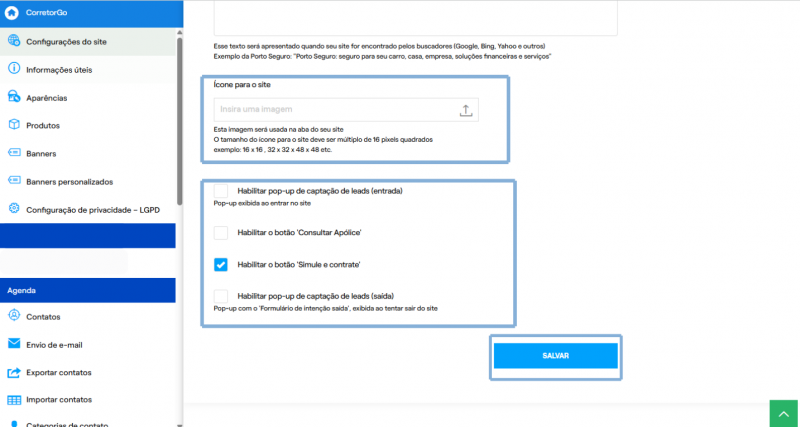
Task: Click the globe icon for Configurações do site
Action: pos(14,41)
